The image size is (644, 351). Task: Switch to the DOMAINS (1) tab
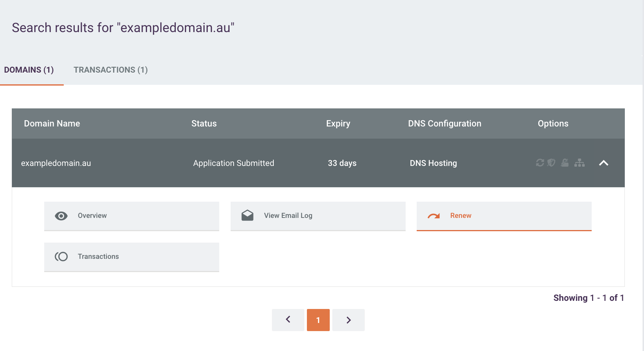pyautogui.click(x=29, y=70)
